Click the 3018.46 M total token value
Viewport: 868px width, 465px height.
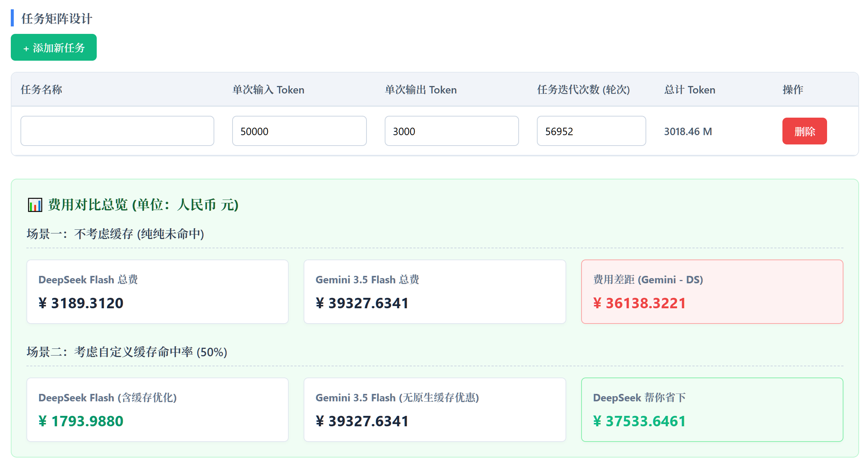click(688, 131)
